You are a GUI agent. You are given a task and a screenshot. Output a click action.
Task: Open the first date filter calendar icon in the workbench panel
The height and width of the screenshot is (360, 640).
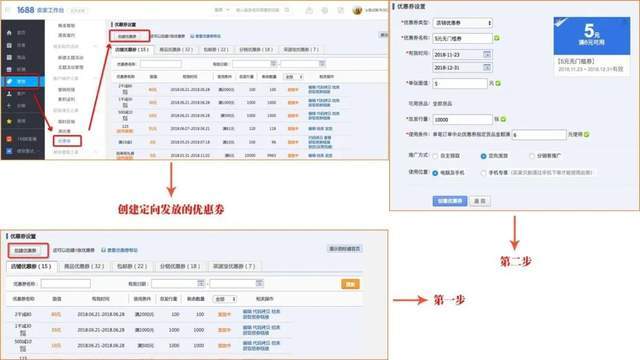tap(273, 63)
